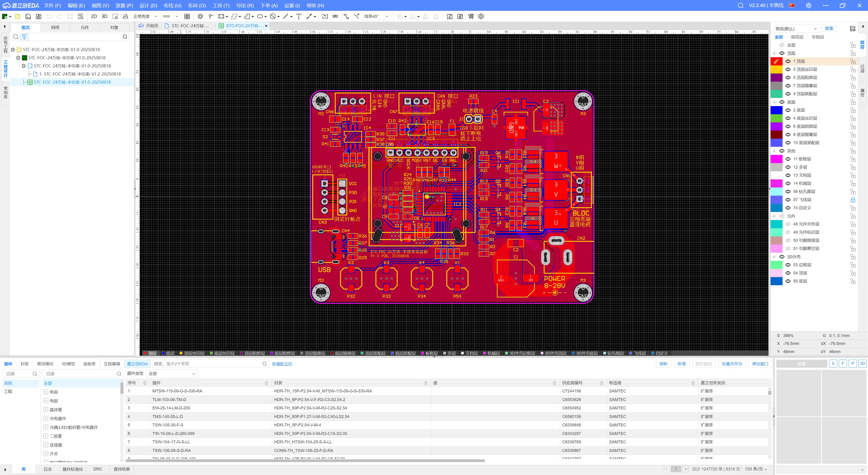Viewport: 868px width, 475px height.
Task: Expand the 连接器 category in library
Action: [46, 445]
